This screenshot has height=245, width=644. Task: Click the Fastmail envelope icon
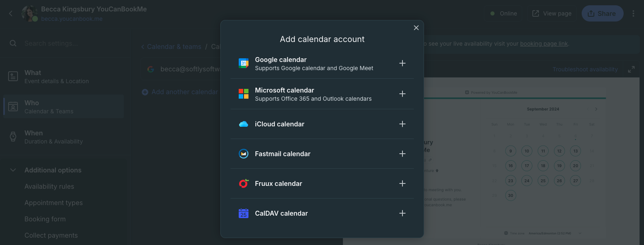click(244, 154)
